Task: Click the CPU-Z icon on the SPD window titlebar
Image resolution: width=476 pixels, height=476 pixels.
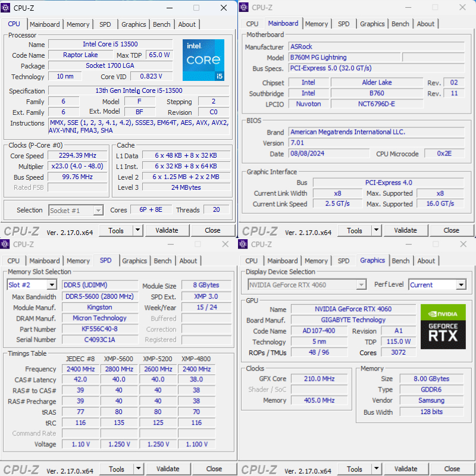Action: 5,245
